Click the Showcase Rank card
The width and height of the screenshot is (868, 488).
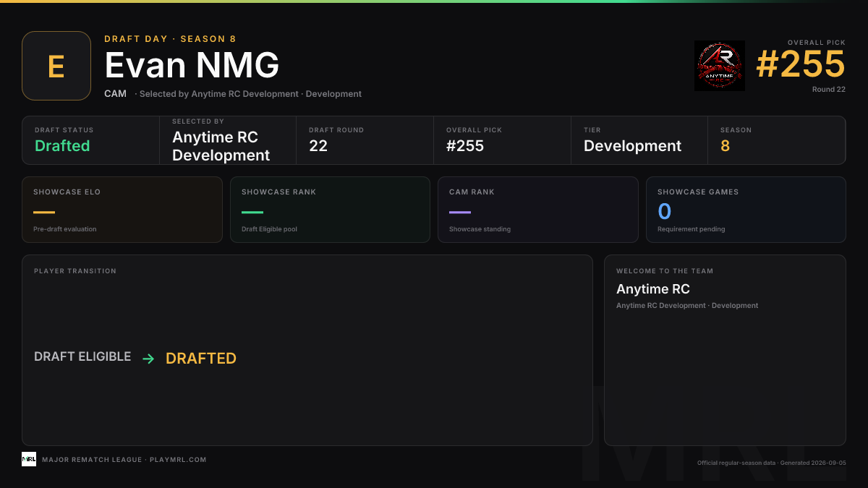pyautogui.click(x=330, y=210)
